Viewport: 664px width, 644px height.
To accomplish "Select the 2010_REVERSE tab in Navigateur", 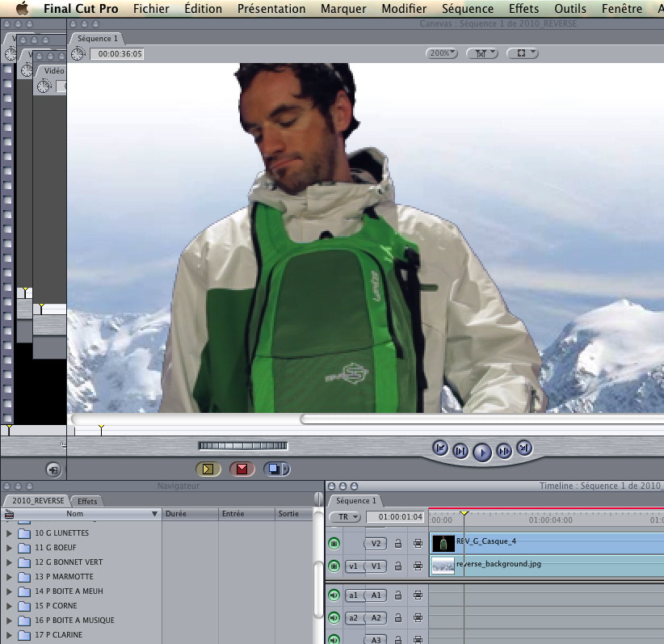I will pos(38,501).
